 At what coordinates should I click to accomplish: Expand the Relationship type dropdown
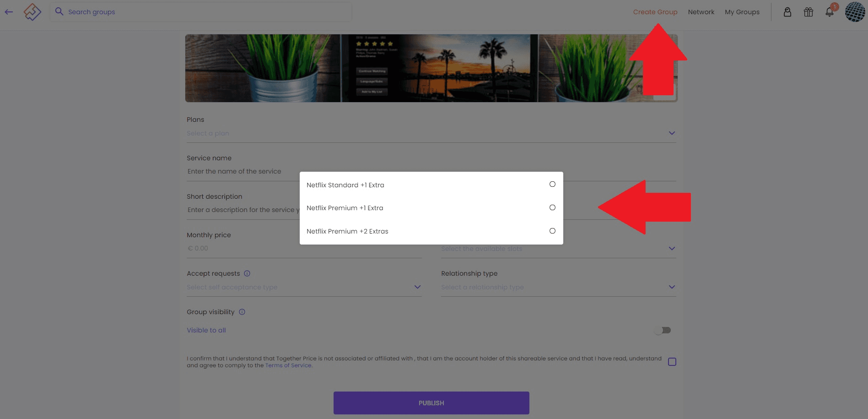click(x=671, y=287)
